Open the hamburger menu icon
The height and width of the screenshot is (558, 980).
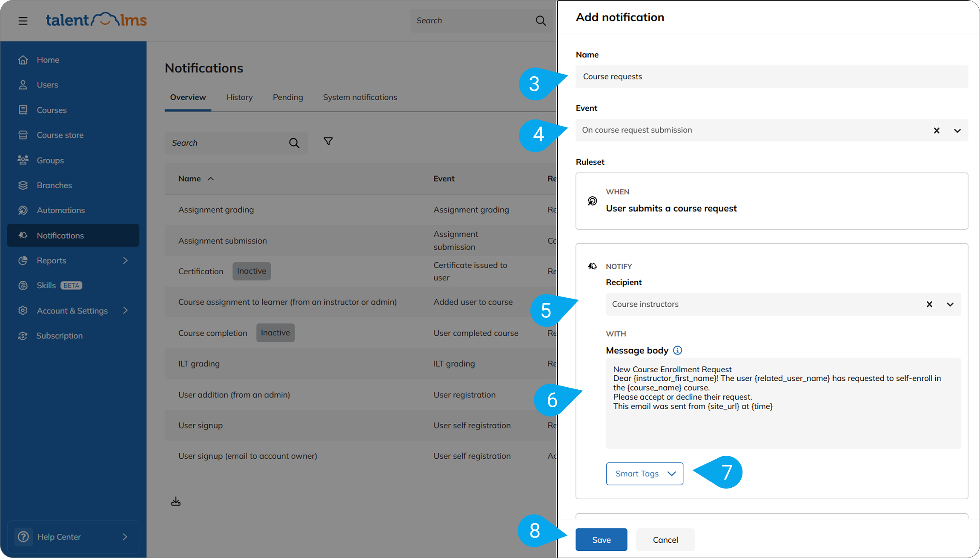pos(23,21)
